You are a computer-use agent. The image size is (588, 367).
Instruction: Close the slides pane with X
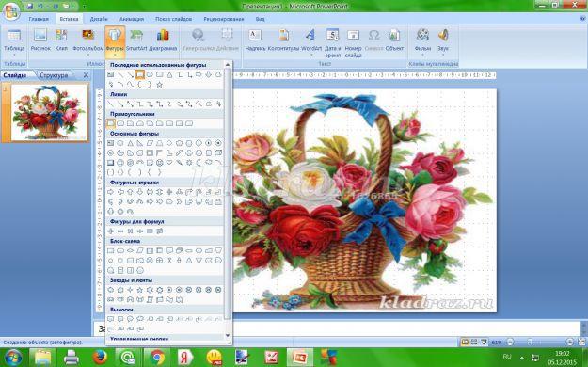(86, 75)
